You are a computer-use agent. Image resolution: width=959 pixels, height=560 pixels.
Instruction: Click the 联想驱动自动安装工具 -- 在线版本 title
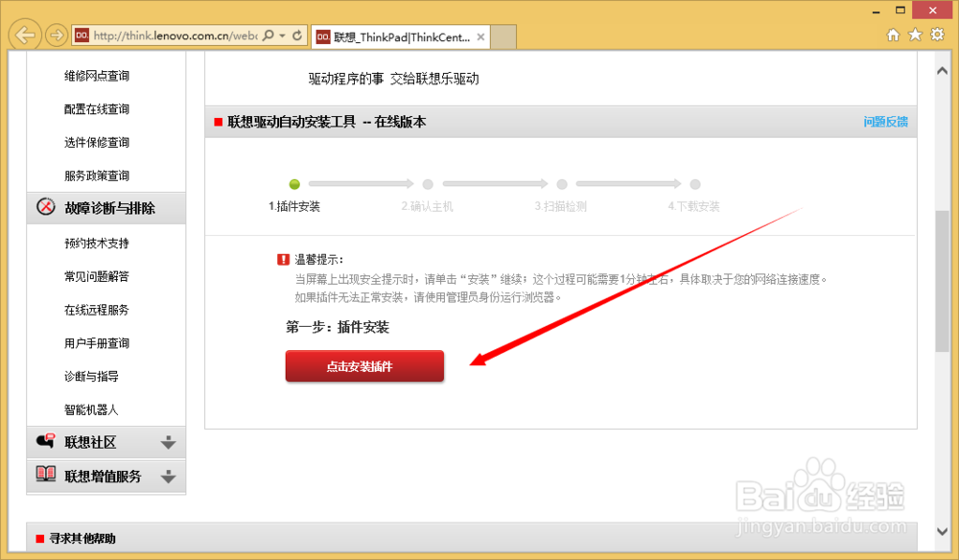(x=327, y=122)
